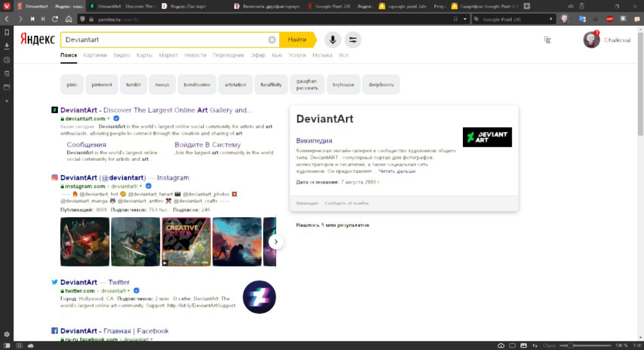Image resolution: width=644 pixels, height=350 pixels.
Task: Open the Downloads panel in sidebar
Action: [7, 46]
